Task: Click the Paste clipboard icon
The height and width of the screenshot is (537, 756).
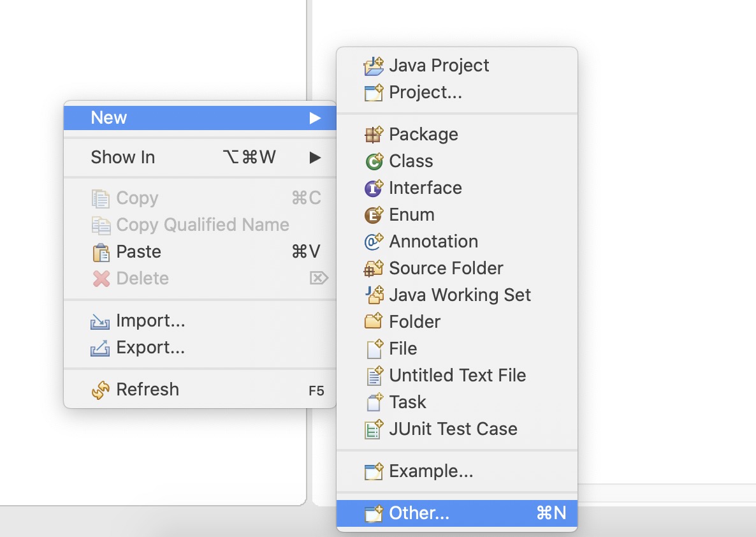Action: (101, 253)
